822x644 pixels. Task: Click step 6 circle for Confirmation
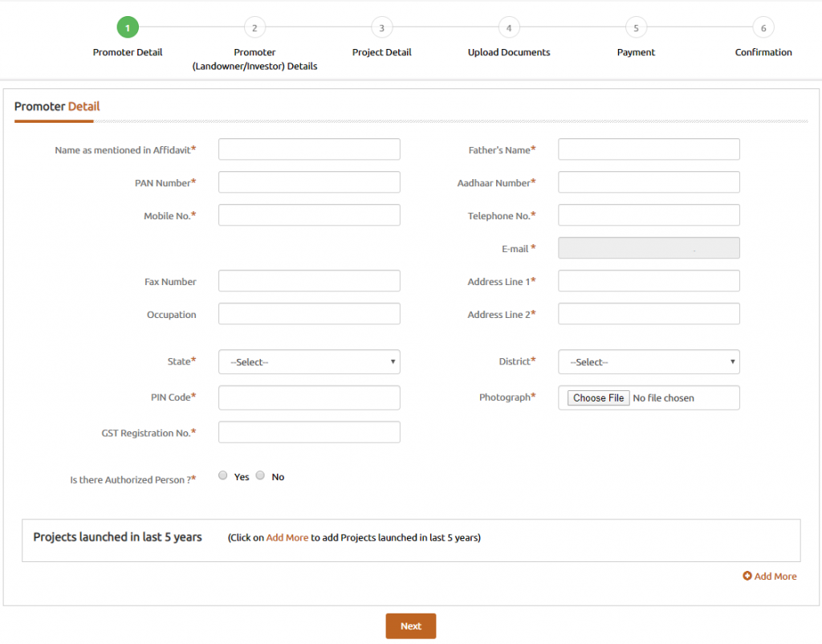[763, 27]
